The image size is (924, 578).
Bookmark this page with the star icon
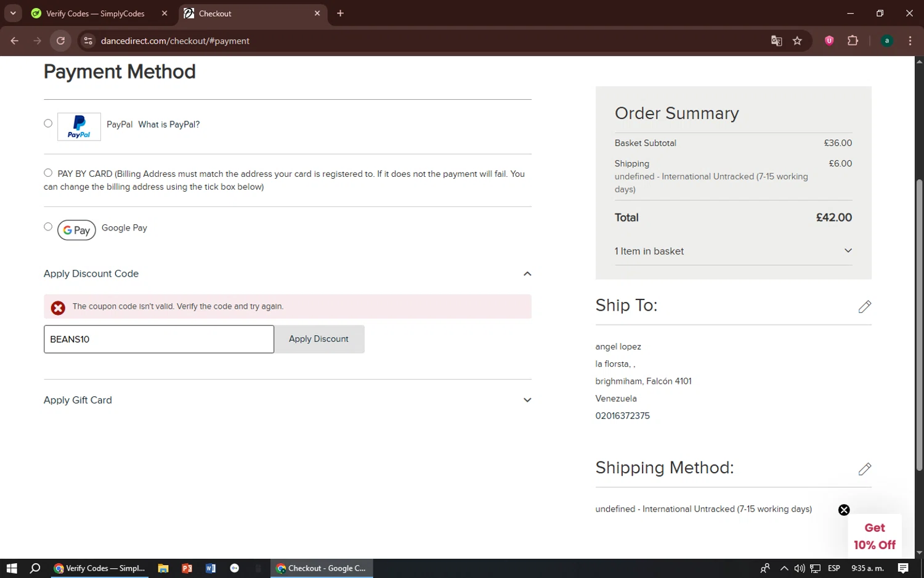pyautogui.click(x=797, y=41)
